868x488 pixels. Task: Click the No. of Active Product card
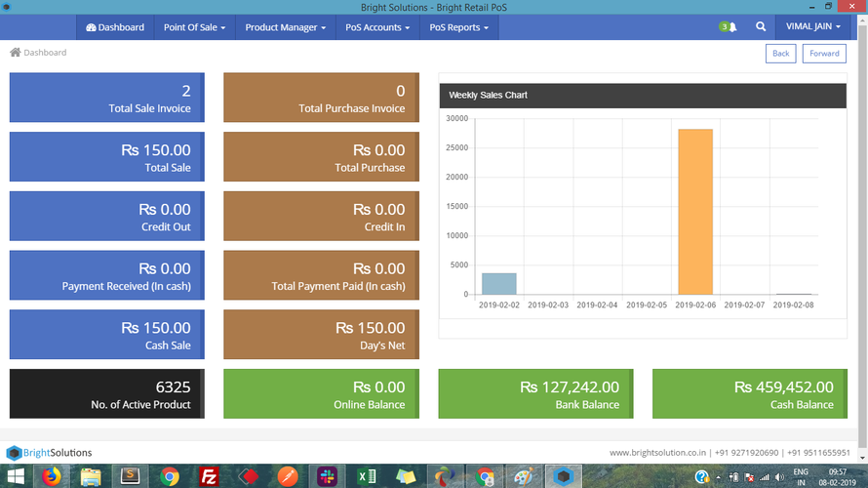(107, 394)
